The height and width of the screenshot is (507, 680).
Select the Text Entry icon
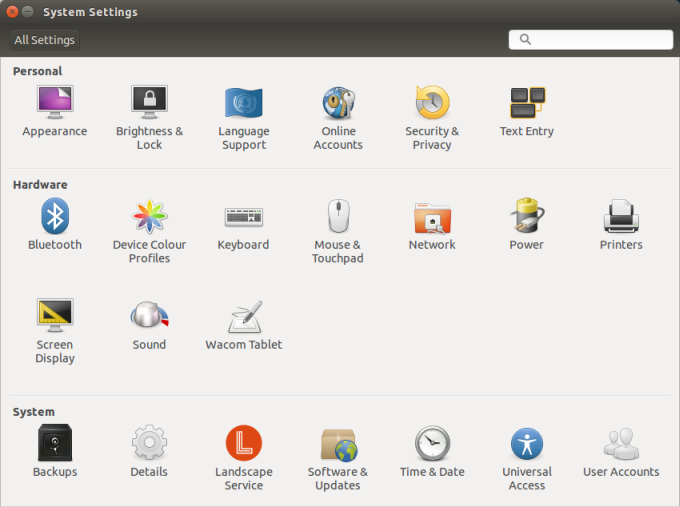point(526,103)
